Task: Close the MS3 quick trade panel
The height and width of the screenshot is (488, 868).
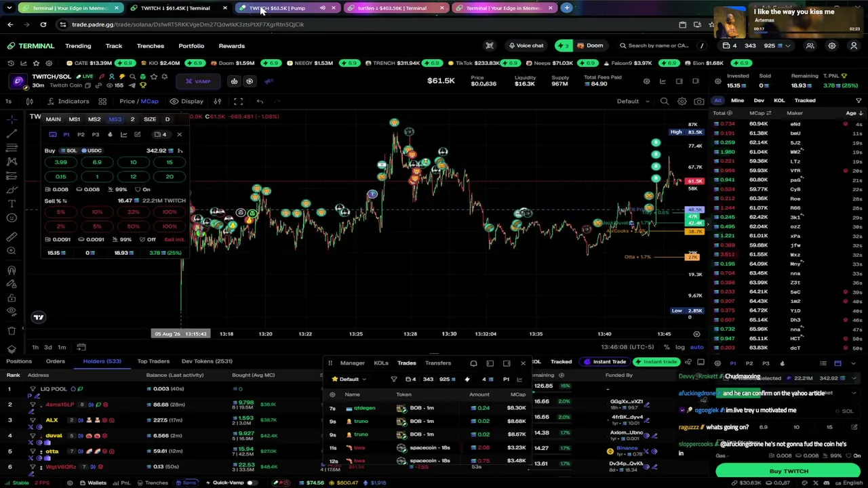Action: 179,134
